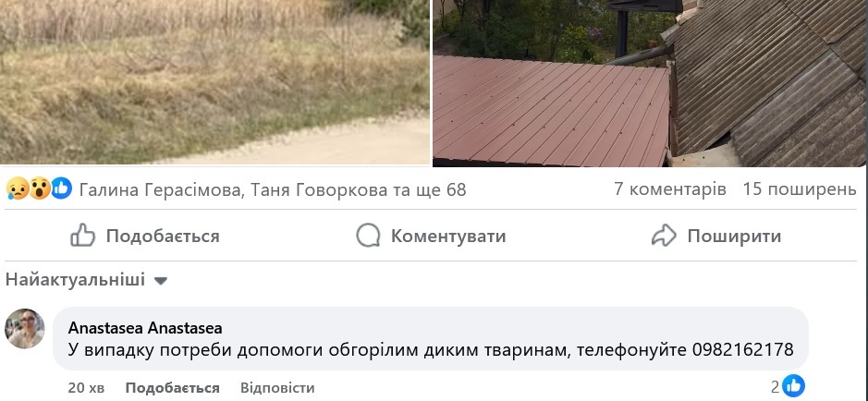Viewport: 868px width, 401px height.
Task: Open the Anastasea Anastasea profile name link
Action: (x=145, y=328)
